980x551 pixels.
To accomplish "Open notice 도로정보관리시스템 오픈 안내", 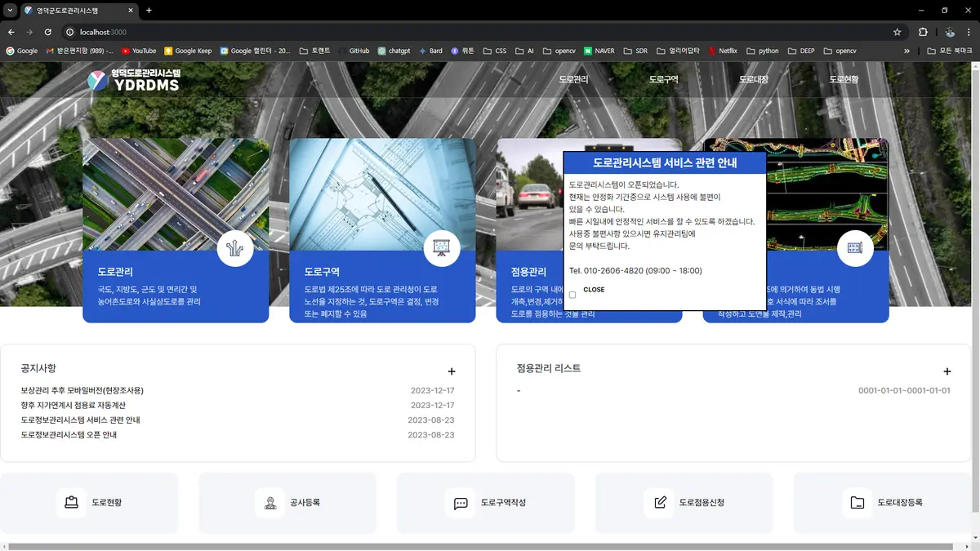I will (x=69, y=435).
